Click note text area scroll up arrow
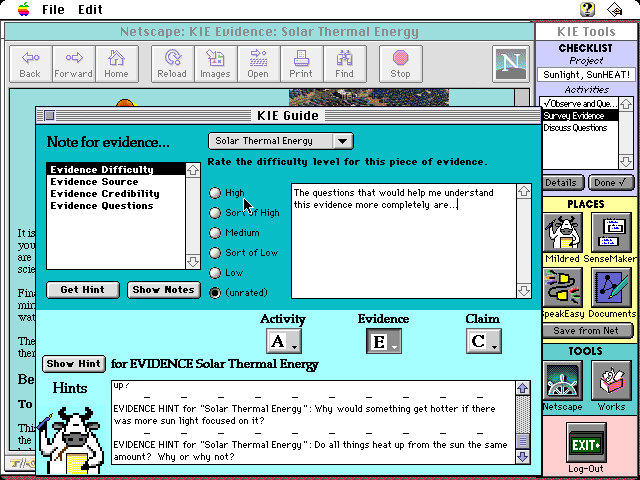The height and width of the screenshot is (480, 640). 524,191
